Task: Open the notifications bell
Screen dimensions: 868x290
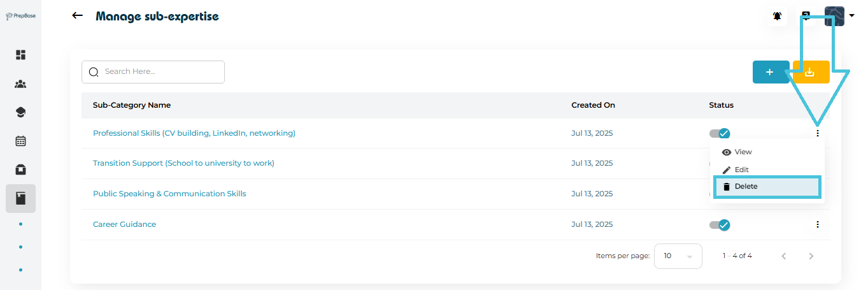Action: click(x=778, y=17)
